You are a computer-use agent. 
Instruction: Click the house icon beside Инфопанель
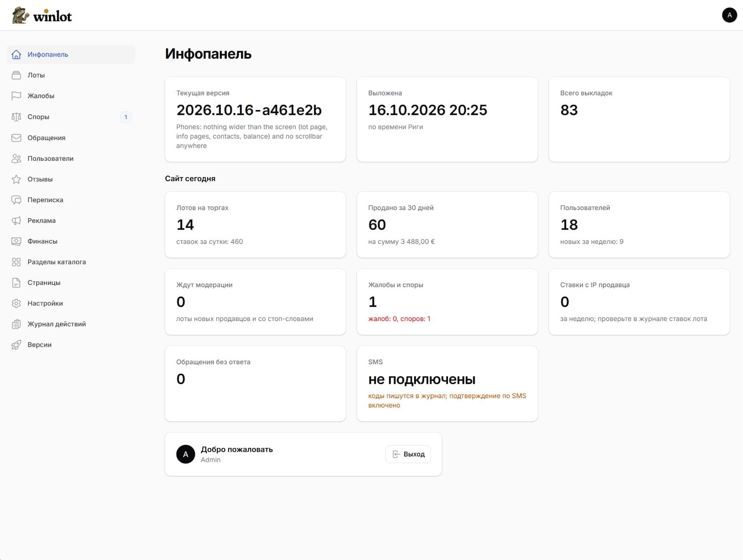tap(16, 55)
